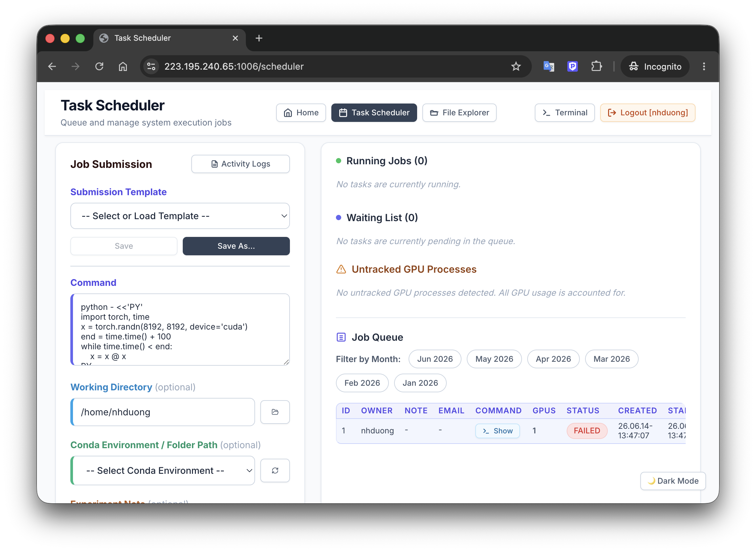The width and height of the screenshot is (756, 552).
Task: Toggle Dark Mode
Action: [673, 481]
